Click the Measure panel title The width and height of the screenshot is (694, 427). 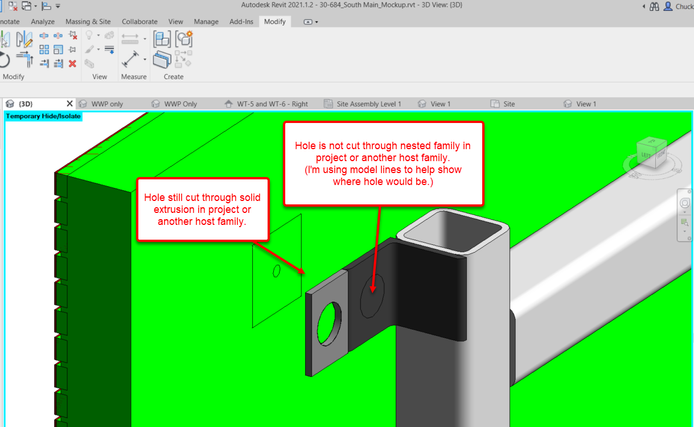[134, 77]
